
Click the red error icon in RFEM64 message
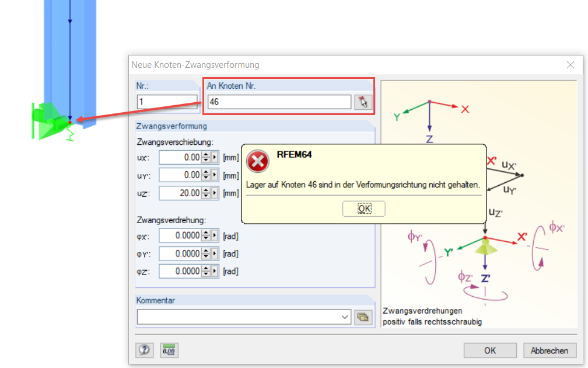pos(257,161)
